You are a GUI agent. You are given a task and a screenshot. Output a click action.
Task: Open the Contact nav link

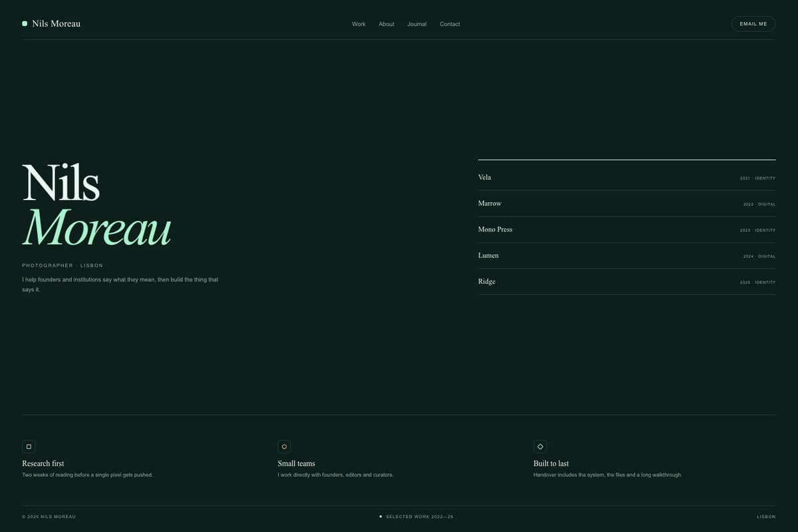450,24
